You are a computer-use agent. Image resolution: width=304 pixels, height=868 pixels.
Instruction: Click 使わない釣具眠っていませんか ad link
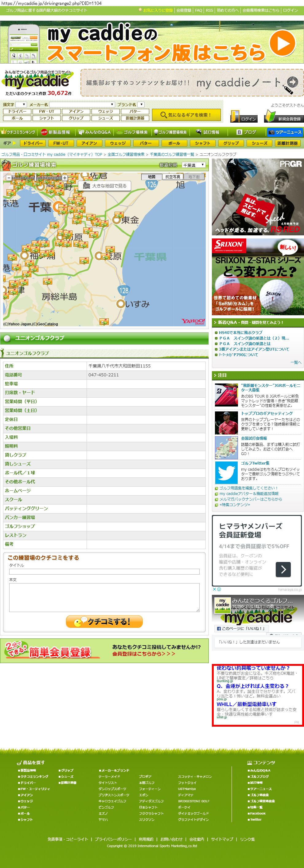point(253,668)
